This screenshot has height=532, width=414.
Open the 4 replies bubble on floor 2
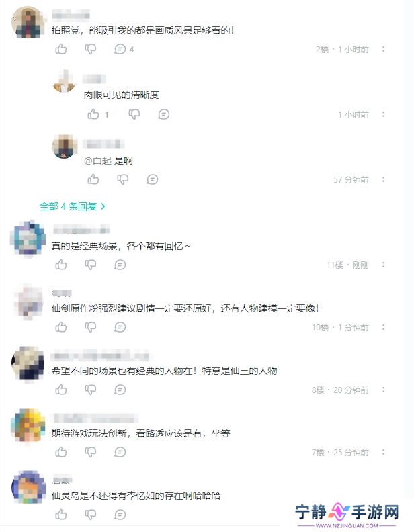click(124, 49)
